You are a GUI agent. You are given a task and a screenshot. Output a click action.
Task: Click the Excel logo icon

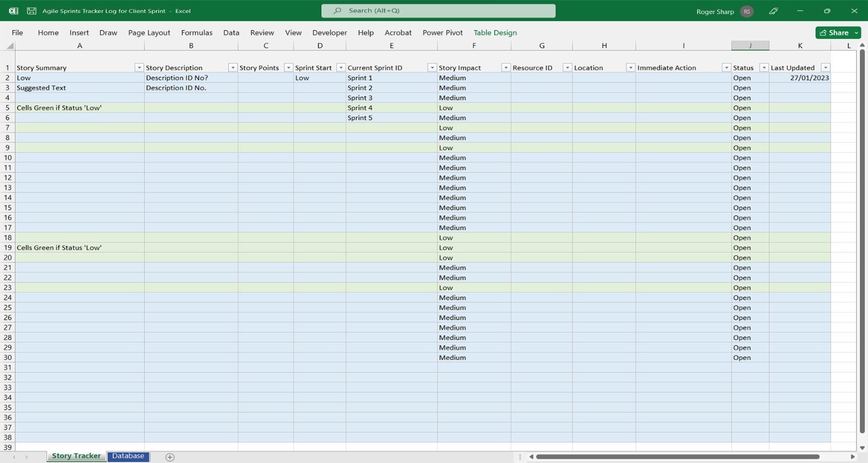(14, 11)
